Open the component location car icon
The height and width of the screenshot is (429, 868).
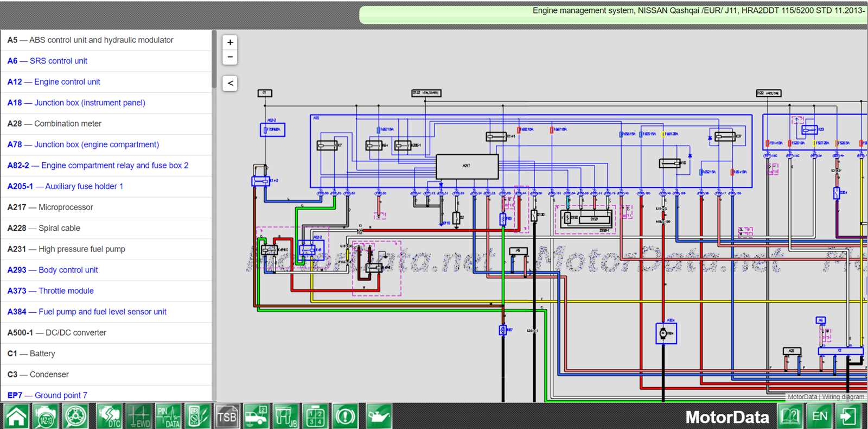pyautogui.click(x=256, y=417)
